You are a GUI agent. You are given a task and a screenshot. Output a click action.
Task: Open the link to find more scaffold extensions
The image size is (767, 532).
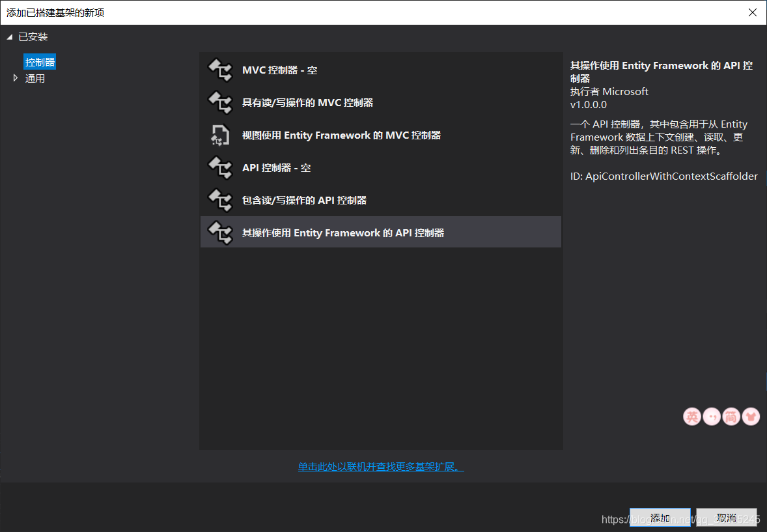[380, 466]
